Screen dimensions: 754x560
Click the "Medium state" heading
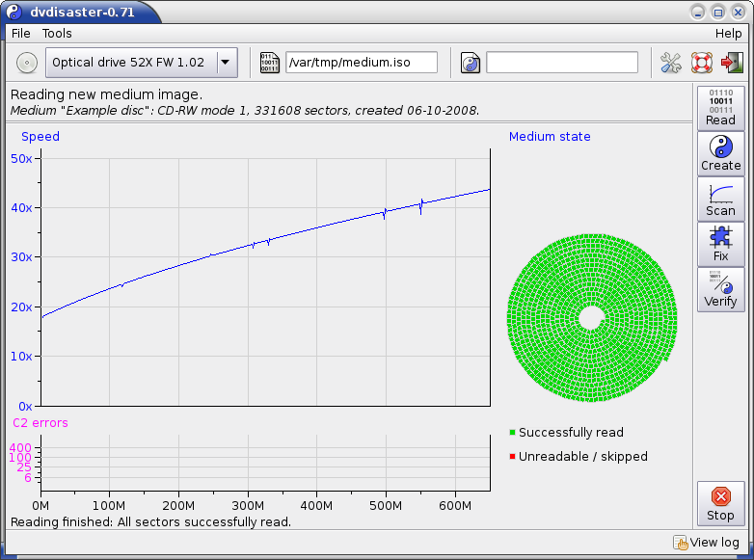tap(550, 137)
